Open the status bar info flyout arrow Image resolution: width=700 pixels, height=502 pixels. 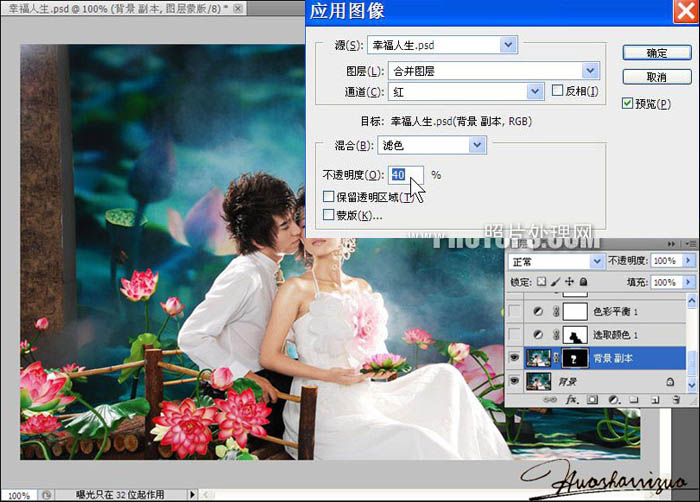192,495
